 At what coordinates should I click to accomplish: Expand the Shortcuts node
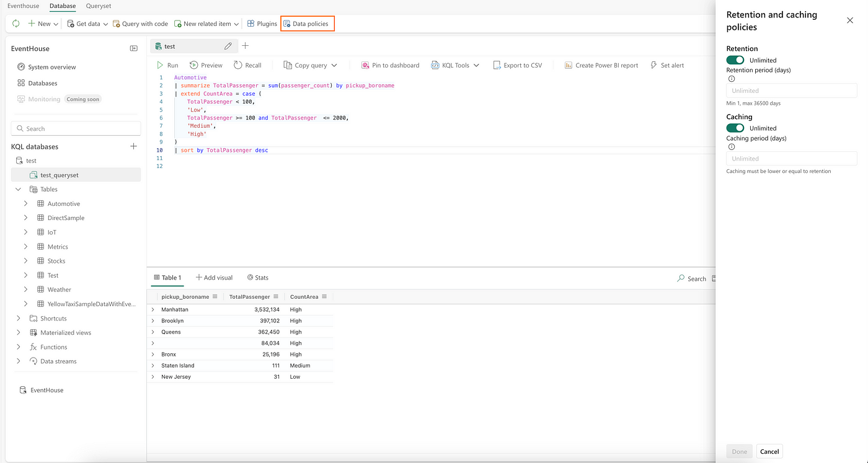[19, 318]
